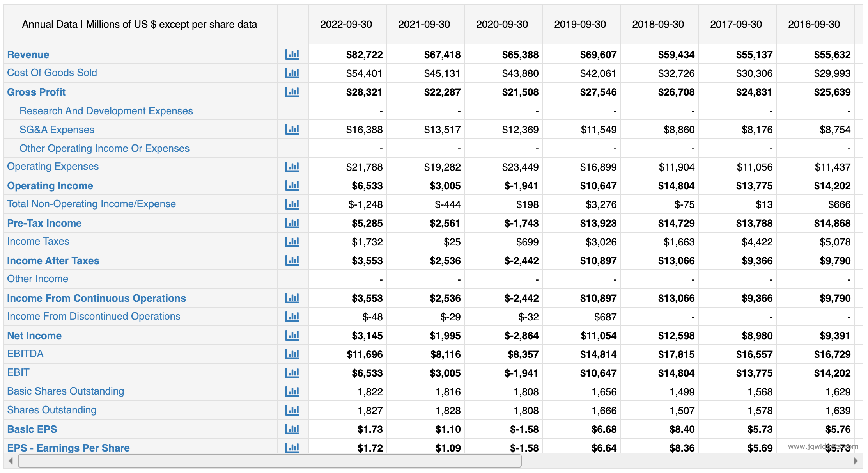Open the Revenue metric link

pyautogui.click(x=28, y=55)
